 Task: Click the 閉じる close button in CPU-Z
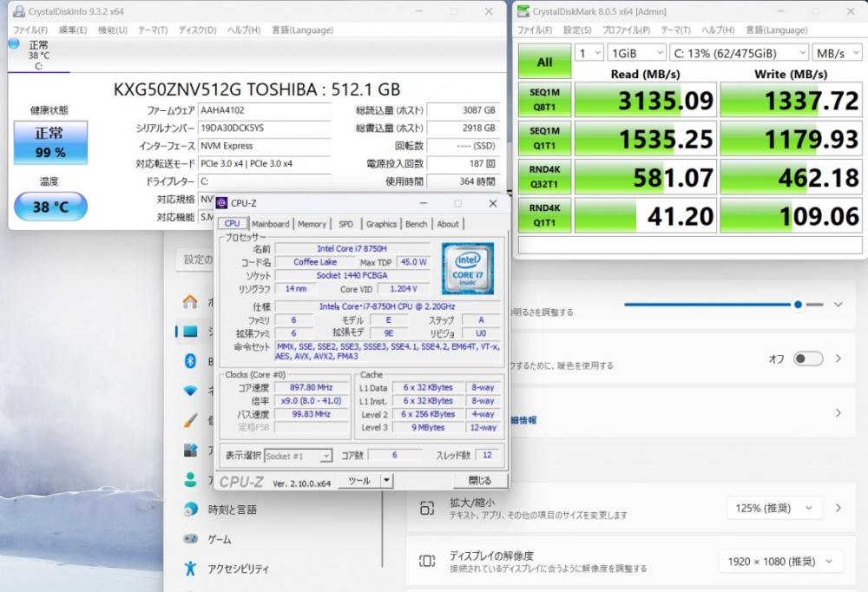tap(480, 480)
